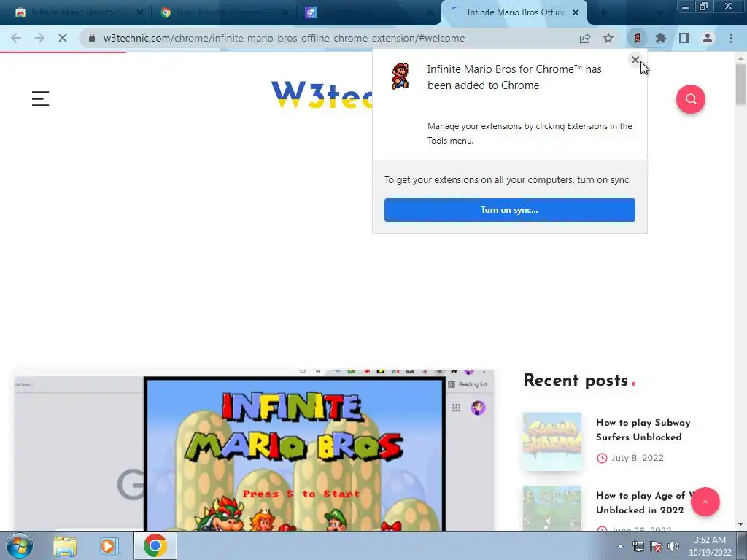This screenshot has height=560, width=747.
Task: Open How to play Age of War post
Action: [x=644, y=503]
